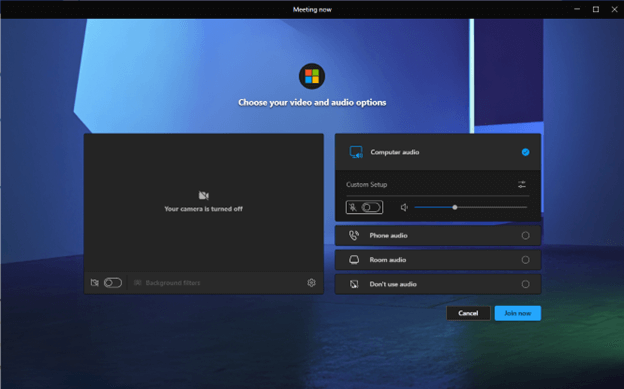The image size is (624, 389).
Task: Toggle the microphone switch on
Action: coord(371,207)
